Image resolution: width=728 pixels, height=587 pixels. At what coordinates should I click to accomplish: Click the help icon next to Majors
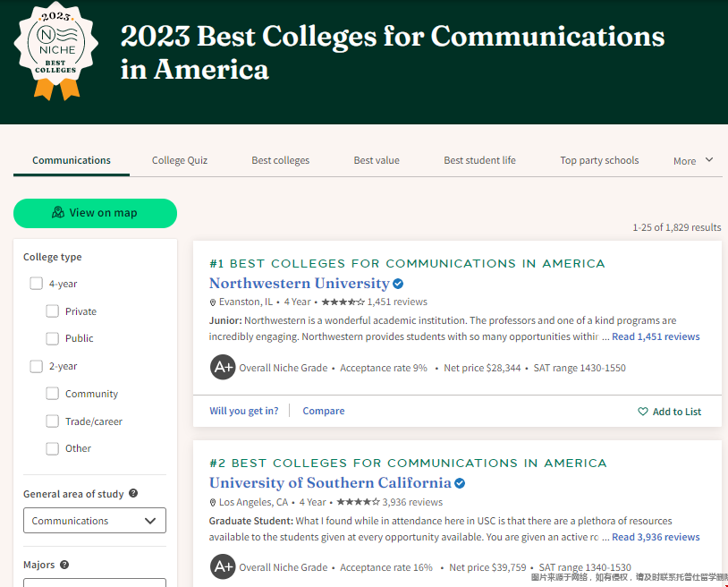pyautogui.click(x=64, y=565)
